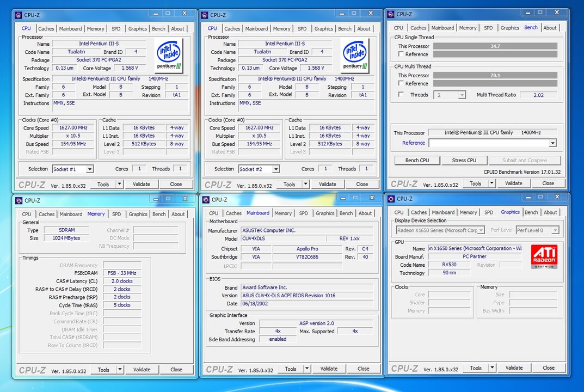Image resolution: width=584 pixels, height=392 pixels.
Task: Select the CPU tab in Memory window
Action: 27,215
